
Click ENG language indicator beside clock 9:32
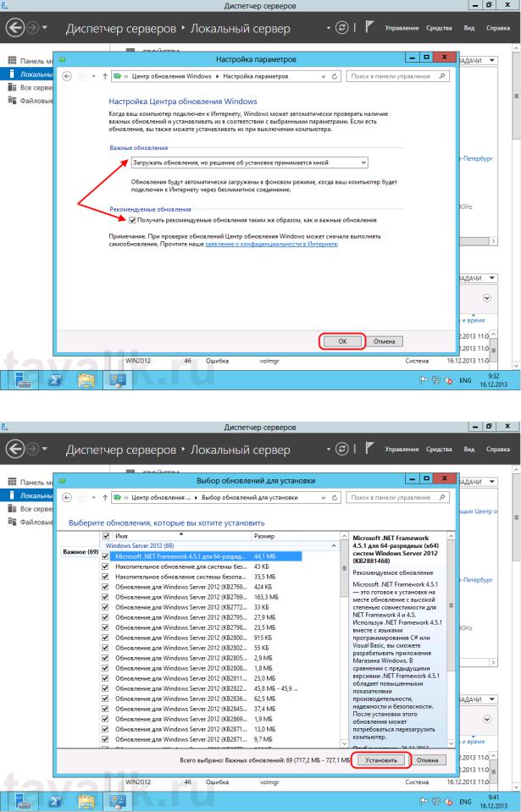465,380
